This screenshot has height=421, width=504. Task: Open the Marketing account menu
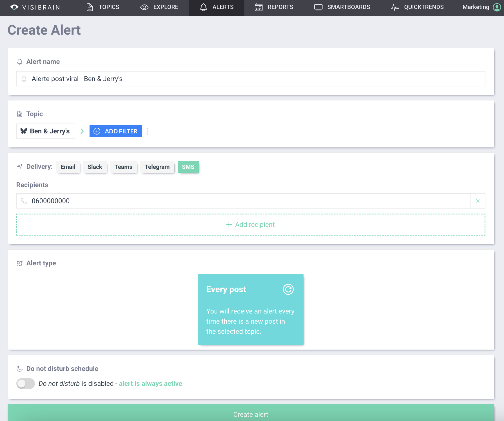pos(481,7)
